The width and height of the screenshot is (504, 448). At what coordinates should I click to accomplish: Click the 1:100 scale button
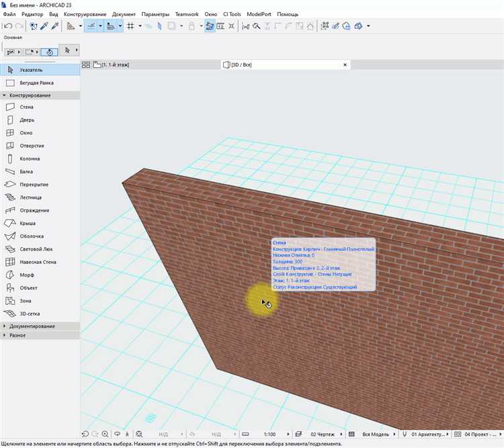(x=269, y=435)
